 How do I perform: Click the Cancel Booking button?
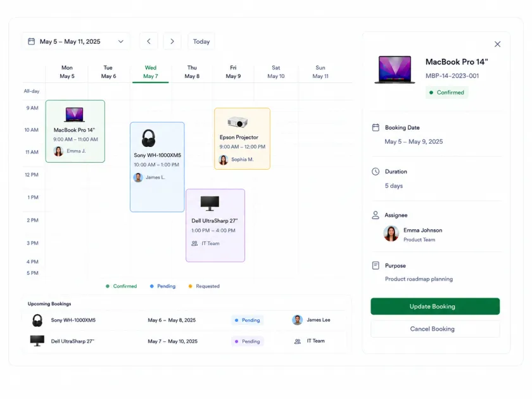[435, 329]
